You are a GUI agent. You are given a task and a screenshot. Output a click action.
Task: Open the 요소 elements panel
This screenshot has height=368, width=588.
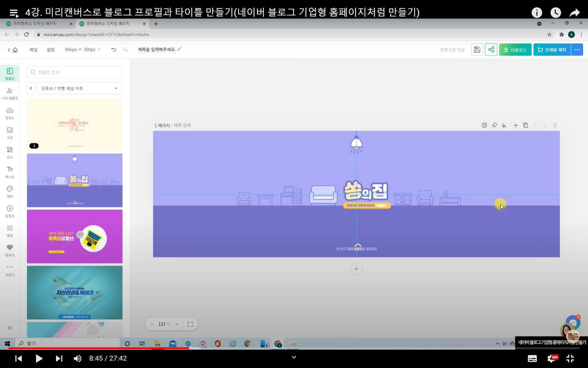(x=10, y=152)
